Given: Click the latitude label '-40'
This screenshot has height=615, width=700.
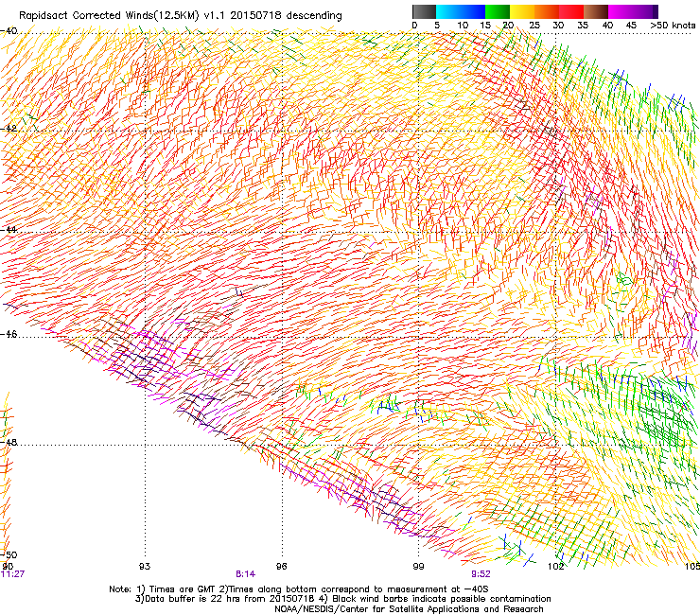Looking at the screenshot, I should [x=9, y=31].
